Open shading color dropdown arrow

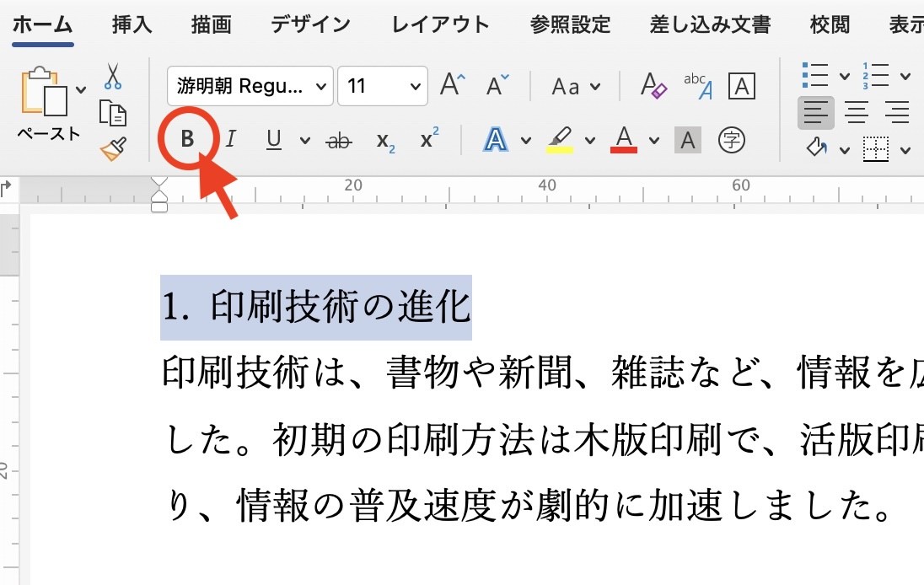point(845,150)
